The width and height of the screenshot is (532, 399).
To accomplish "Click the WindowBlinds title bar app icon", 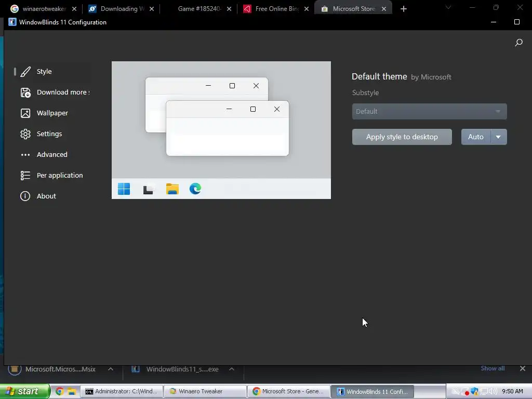I will coord(12,22).
